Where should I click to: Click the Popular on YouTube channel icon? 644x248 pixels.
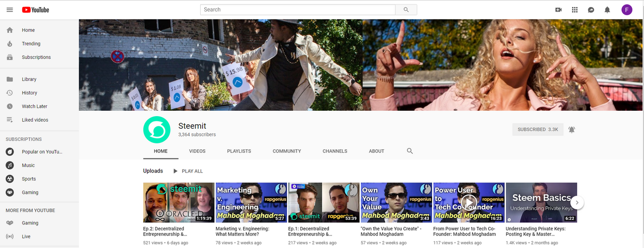10,151
